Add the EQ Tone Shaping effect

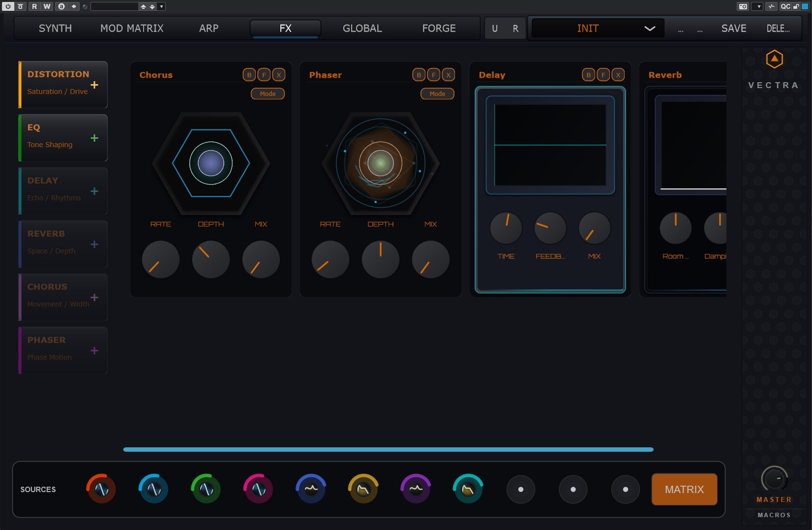94,138
